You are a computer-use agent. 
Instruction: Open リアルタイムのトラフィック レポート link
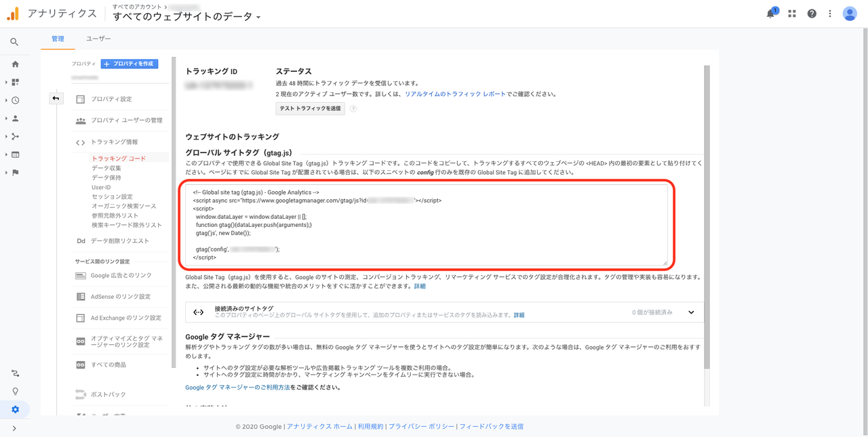click(x=455, y=94)
